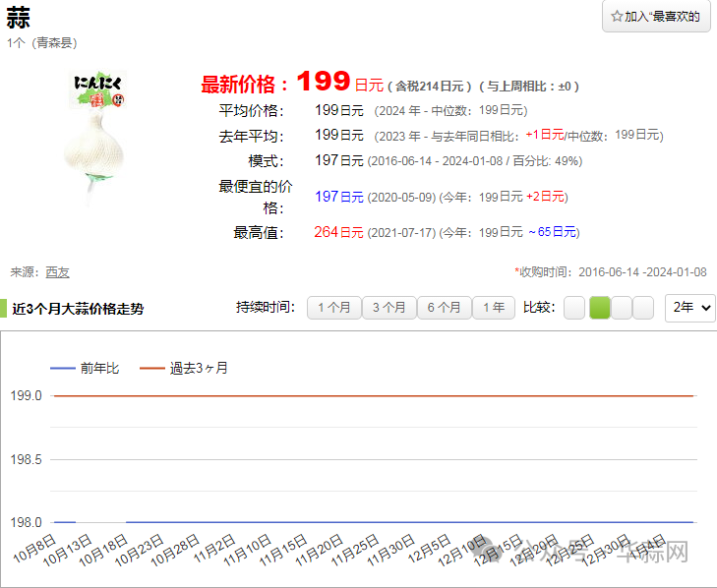Select the 3 个月 duration button
This screenshot has height=588, width=717.
[x=389, y=307]
